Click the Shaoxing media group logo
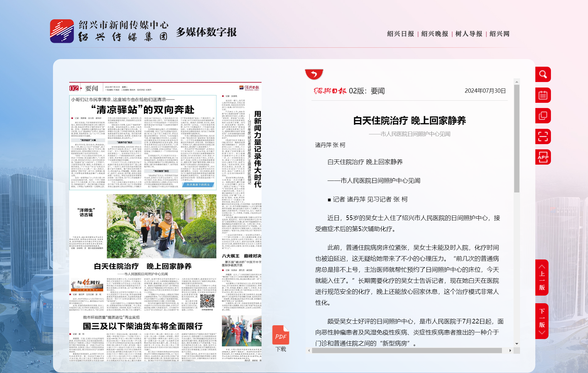This screenshot has height=373, width=588. point(62,31)
